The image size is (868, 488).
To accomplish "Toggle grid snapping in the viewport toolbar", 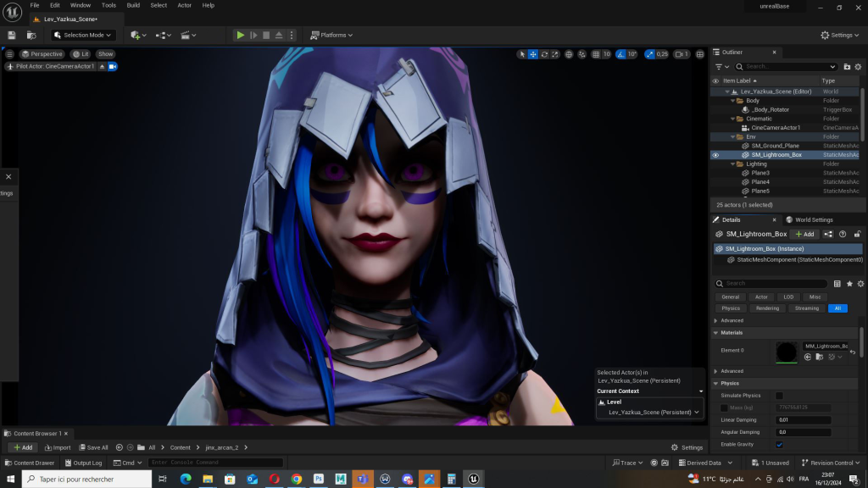I will coord(596,54).
